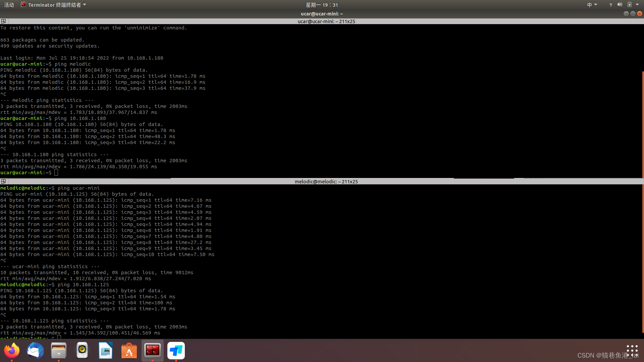Screen dimensions: 644x362
Task: Expand the system menu arrow by battery
Action: pos(637,5)
